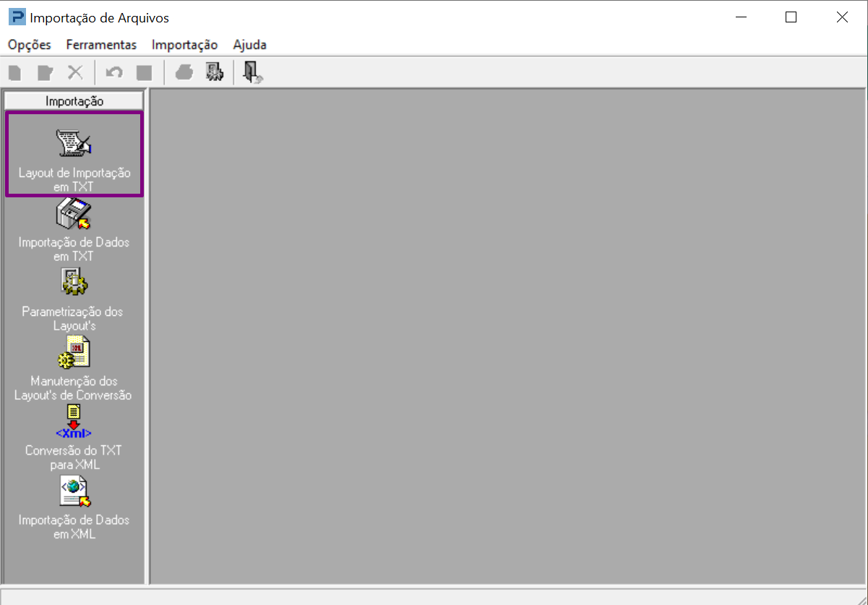The width and height of the screenshot is (868, 605).
Task: Click the stop square icon in the toolbar
Action: pyautogui.click(x=144, y=72)
